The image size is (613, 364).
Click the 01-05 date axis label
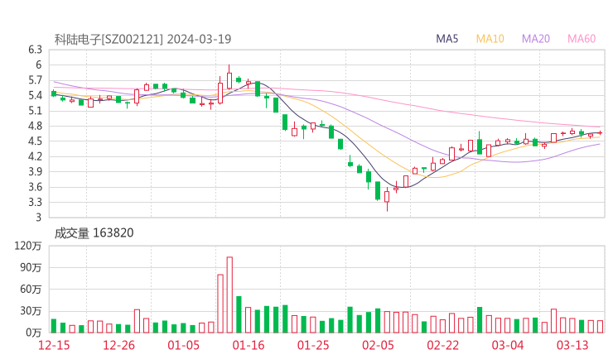[183, 345]
